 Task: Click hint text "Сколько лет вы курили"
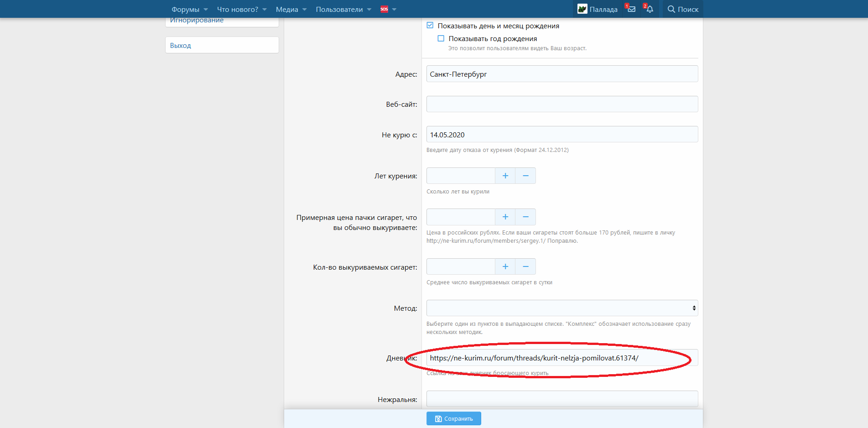pos(458,192)
